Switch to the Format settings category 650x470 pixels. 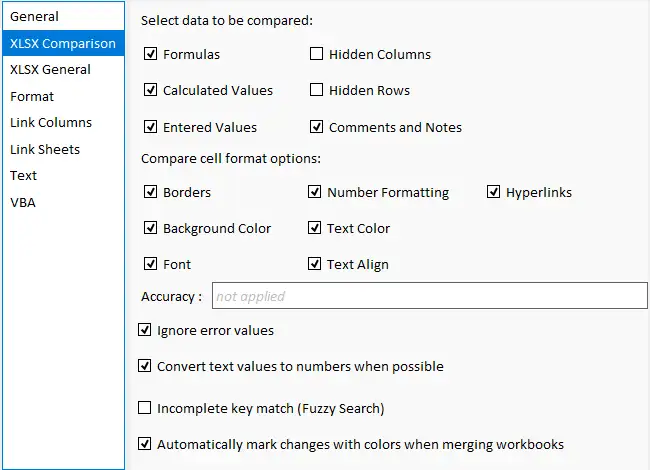[63, 96]
